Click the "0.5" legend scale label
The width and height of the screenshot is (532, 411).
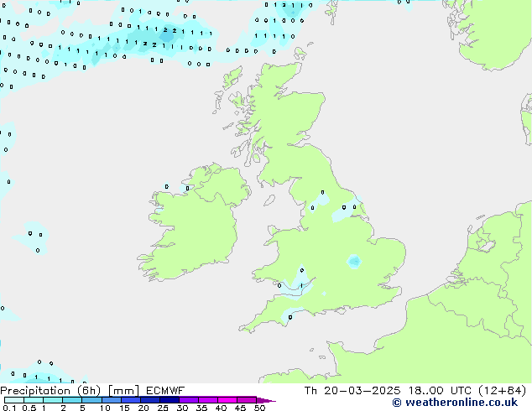pyautogui.click(x=29, y=408)
